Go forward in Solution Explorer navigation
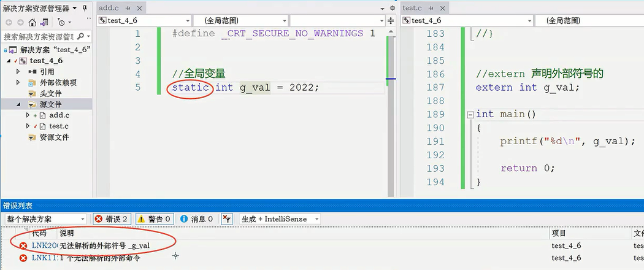644x270 pixels. 19,22
